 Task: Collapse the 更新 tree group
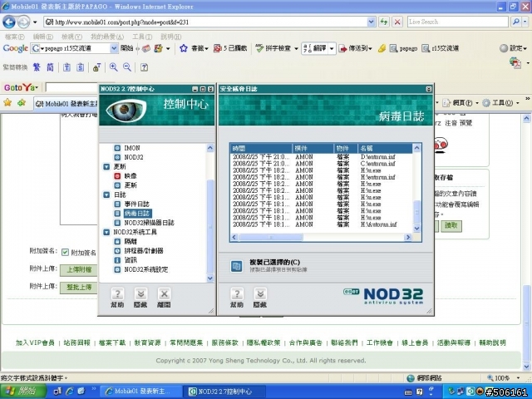pyautogui.click(x=106, y=166)
